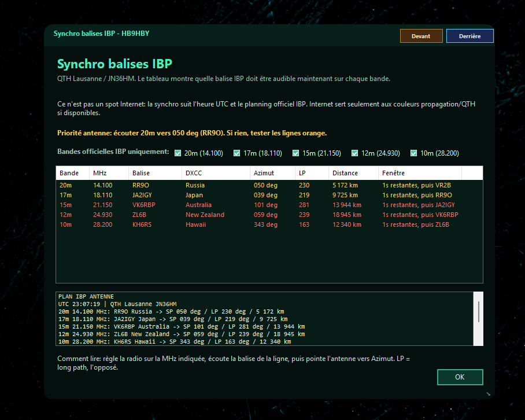Select the DXCC column header
The width and height of the screenshot is (525, 420).
216,173
